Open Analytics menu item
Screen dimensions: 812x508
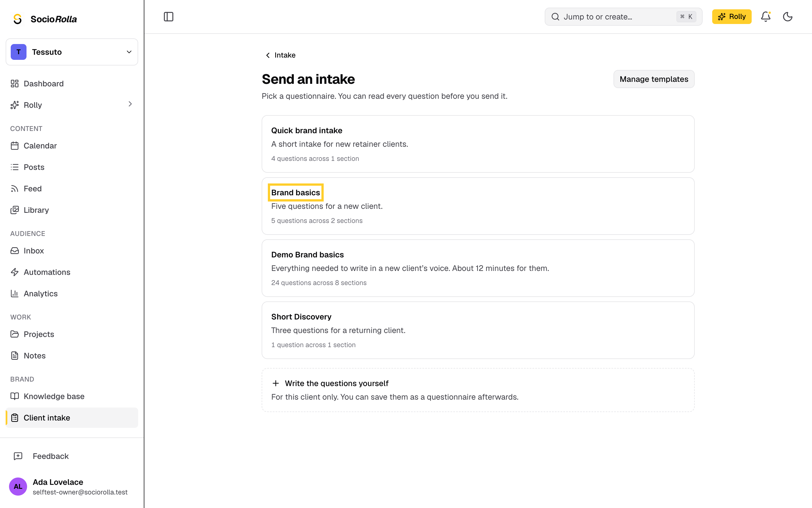pos(72,294)
